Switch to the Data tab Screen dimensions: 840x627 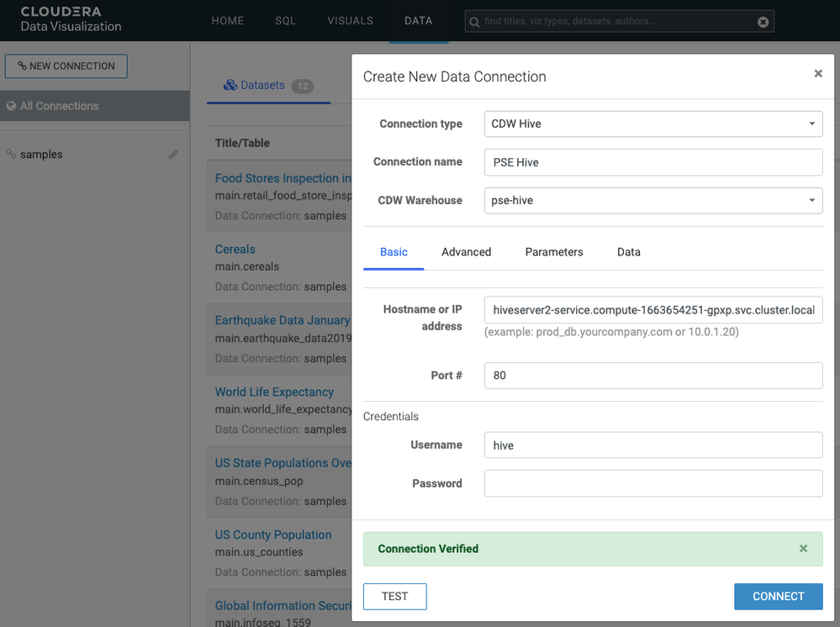point(628,251)
